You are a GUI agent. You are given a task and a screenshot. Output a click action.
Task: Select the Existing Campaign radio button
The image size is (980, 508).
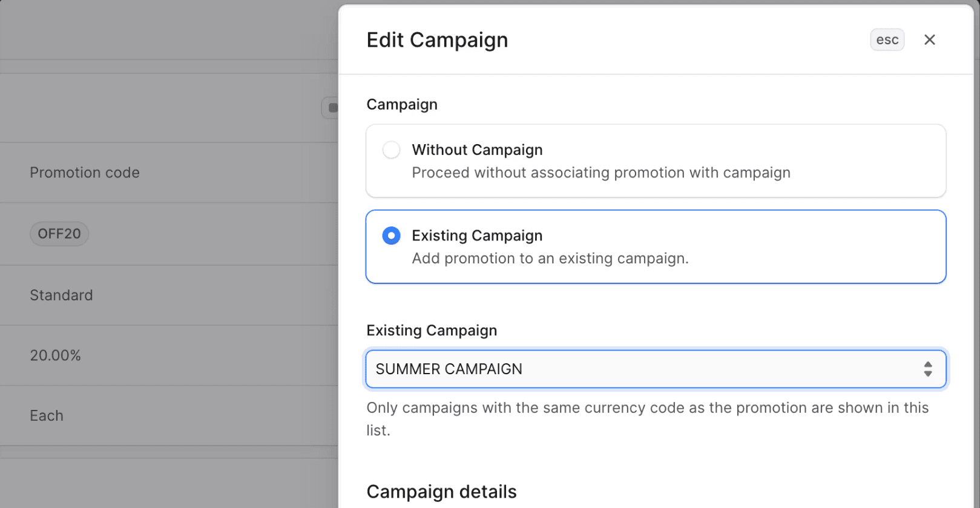[x=391, y=236]
